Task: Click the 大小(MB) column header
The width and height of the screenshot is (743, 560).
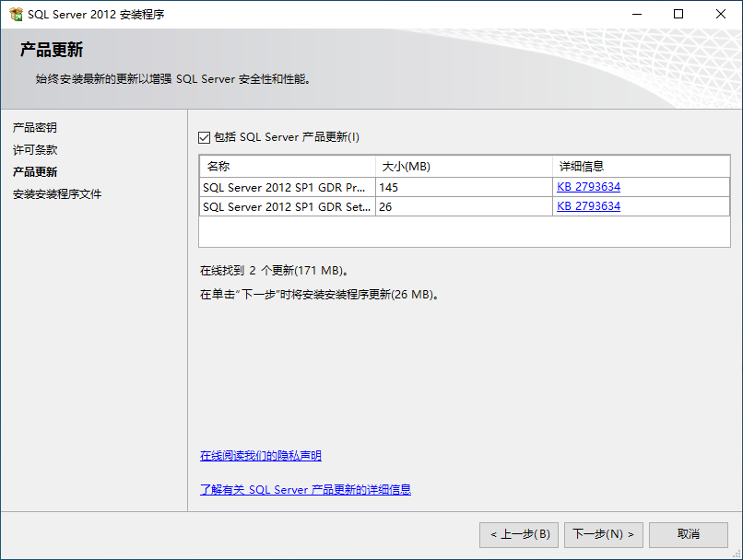Action: (x=464, y=167)
